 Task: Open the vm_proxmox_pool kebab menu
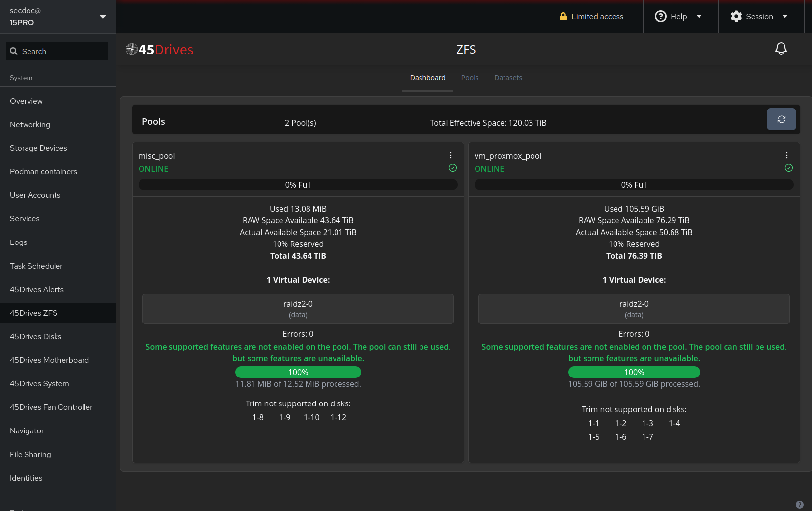787,155
